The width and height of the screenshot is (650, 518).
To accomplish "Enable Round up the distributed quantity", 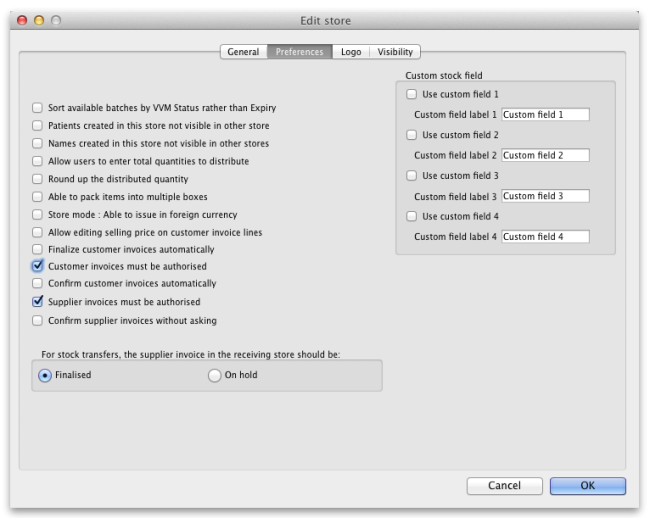I will (x=38, y=179).
